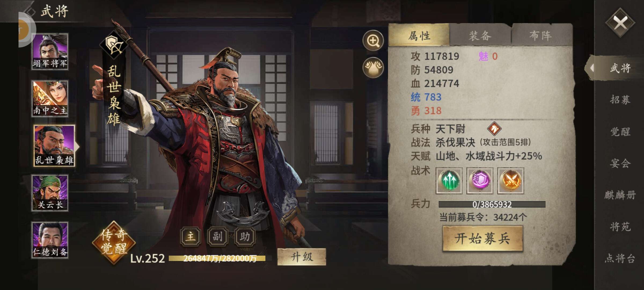Tap the purple shield tactic icon
The width and height of the screenshot is (644, 290).
pyautogui.click(x=480, y=180)
